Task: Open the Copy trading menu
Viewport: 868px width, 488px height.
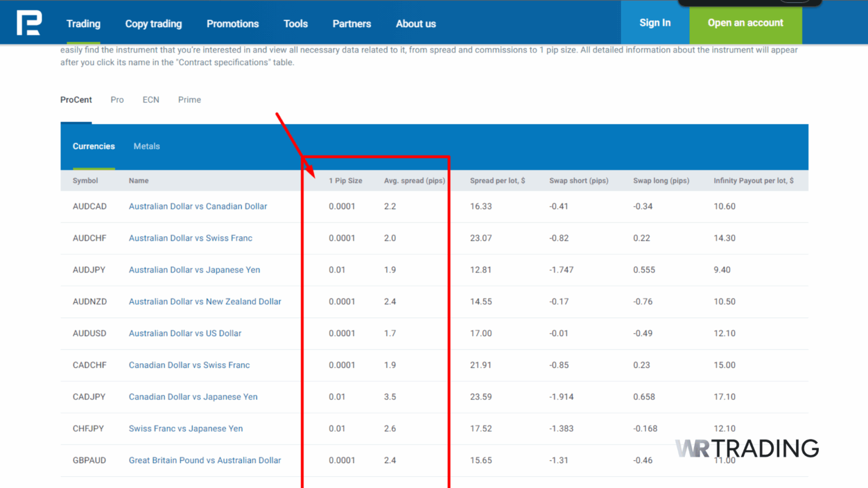Action: click(x=153, y=24)
